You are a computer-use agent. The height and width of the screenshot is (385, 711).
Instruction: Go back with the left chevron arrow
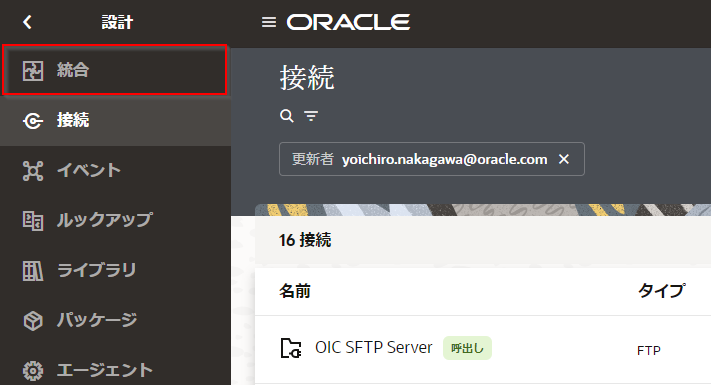27,22
